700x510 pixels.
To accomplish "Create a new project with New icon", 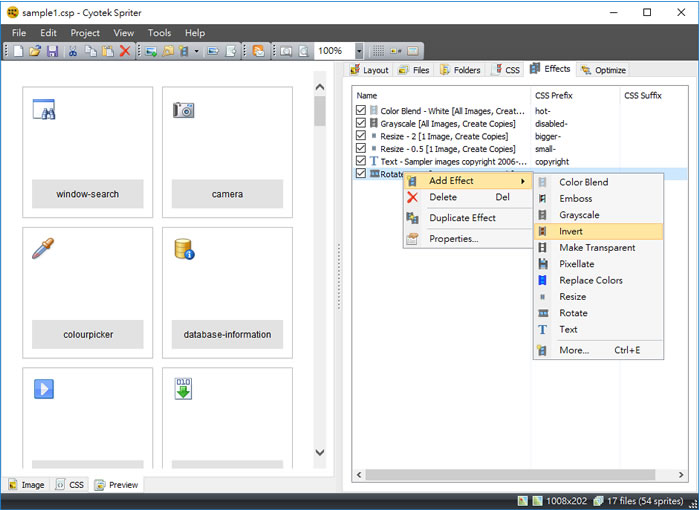I will (18, 51).
